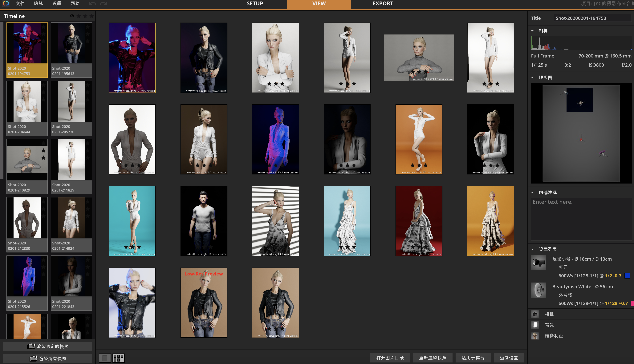
Task: Open the 文件 menu
Action: coord(20,3)
